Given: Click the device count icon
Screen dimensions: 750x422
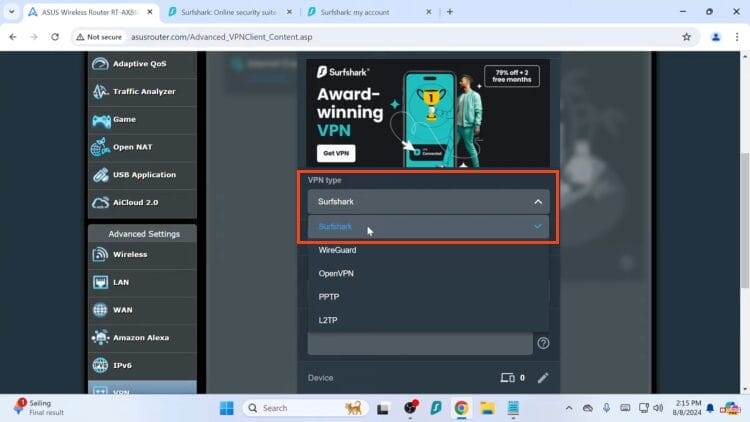Looking at the screenshot, I should (507, 378).
